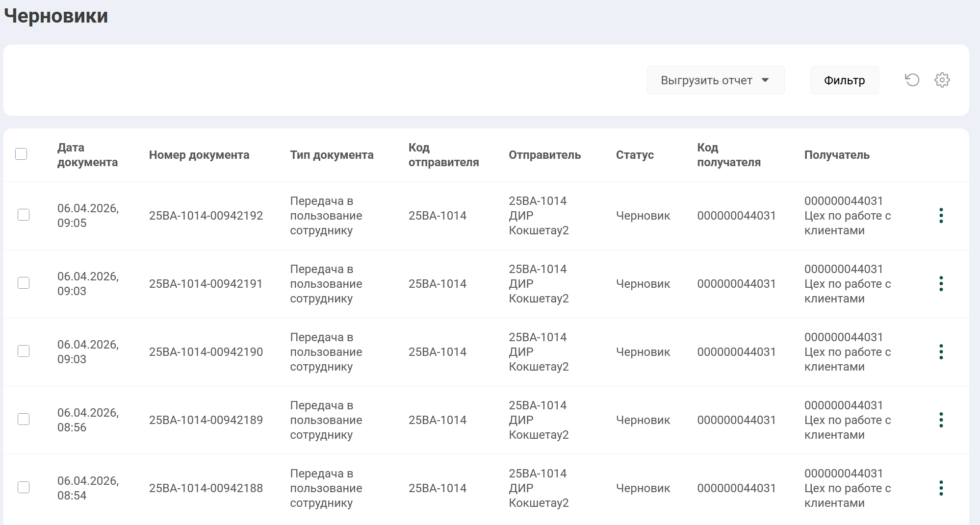The image size is (980, 525).
Task: Expand the Выгрузить отчет dropdown
Action: pyautogui.click(x=715, y=80)
